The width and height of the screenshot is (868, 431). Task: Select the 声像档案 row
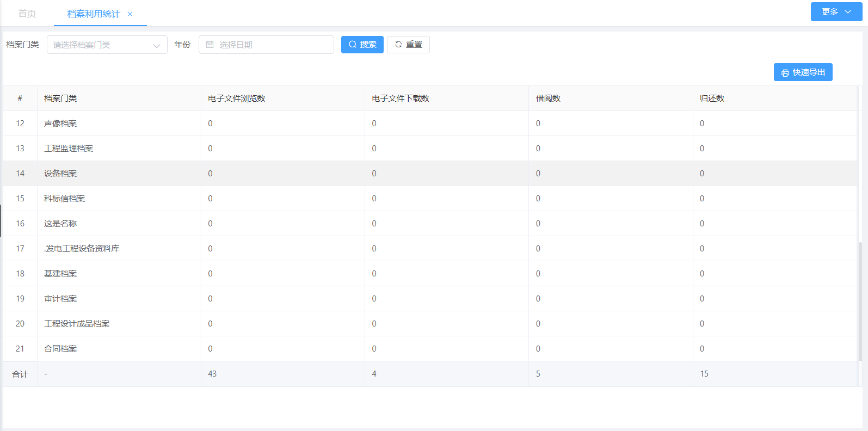[430, 124]
